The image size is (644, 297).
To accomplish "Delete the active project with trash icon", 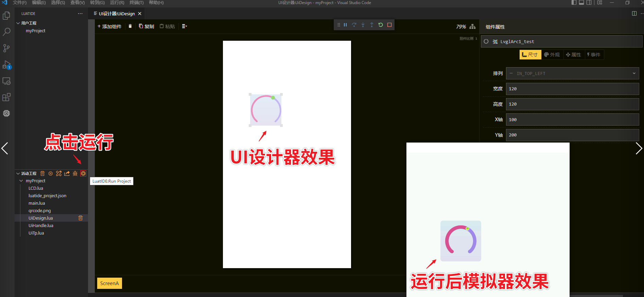I will click(42, 173).
